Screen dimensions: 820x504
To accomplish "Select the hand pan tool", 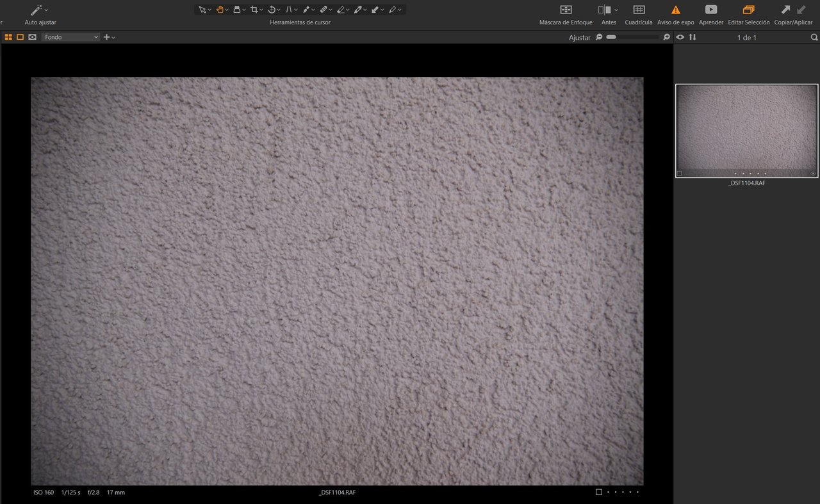I will [220, 10].
